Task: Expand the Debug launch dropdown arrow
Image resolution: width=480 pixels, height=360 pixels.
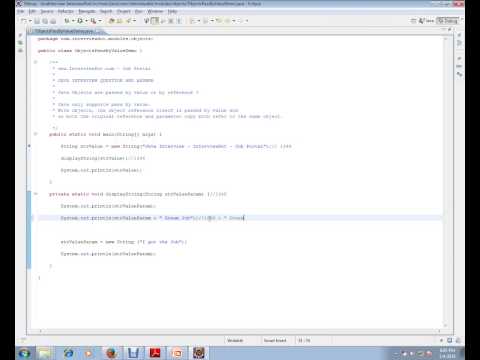Action: [x=73, y=21]
